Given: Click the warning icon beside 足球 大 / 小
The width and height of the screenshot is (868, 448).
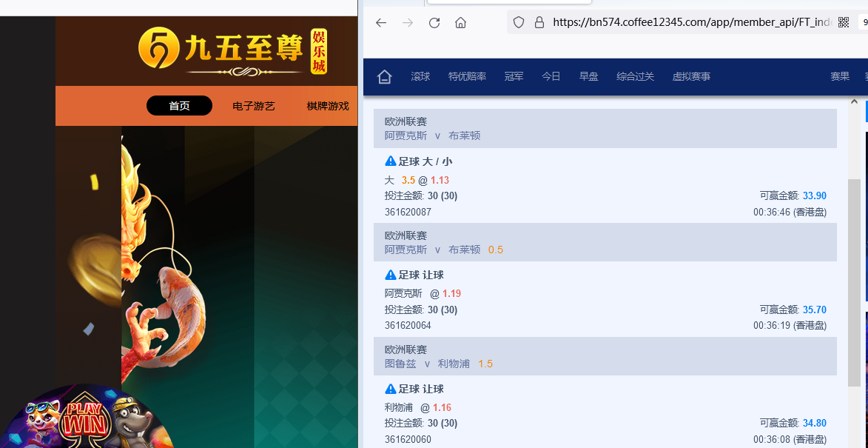Looking at the screenshot, I should 390,161.
